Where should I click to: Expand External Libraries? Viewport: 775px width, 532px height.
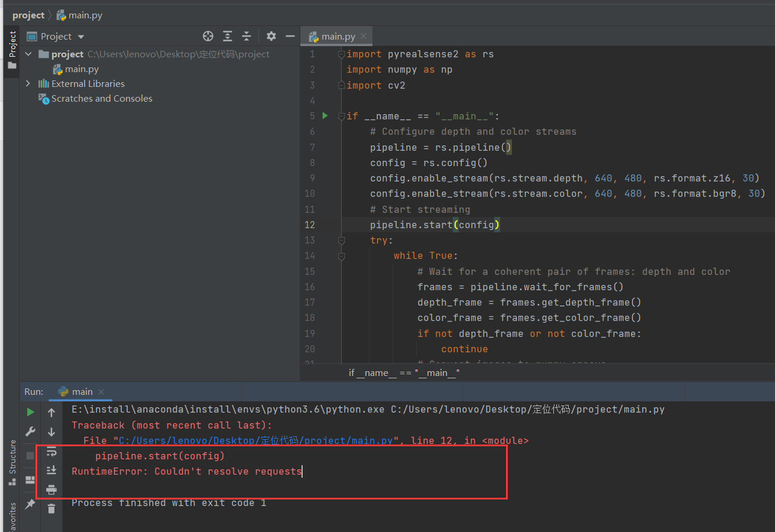[28, 83]
